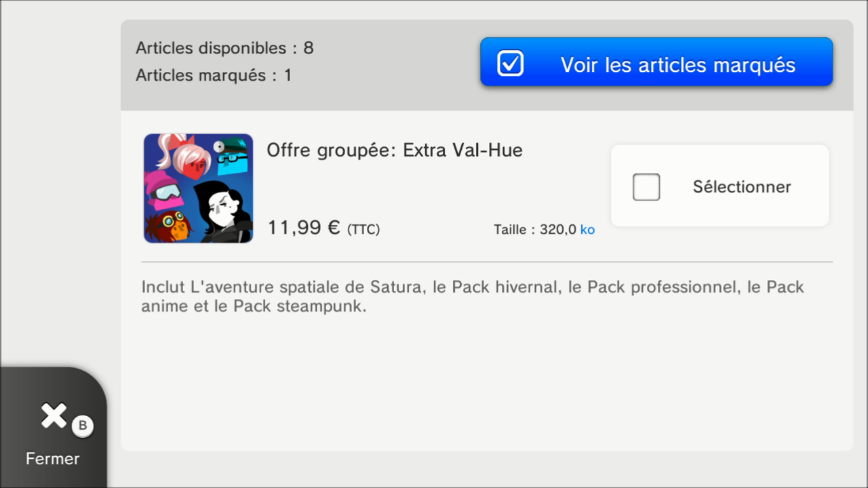Click the Taille : 320,0 size label

point(535,230)
